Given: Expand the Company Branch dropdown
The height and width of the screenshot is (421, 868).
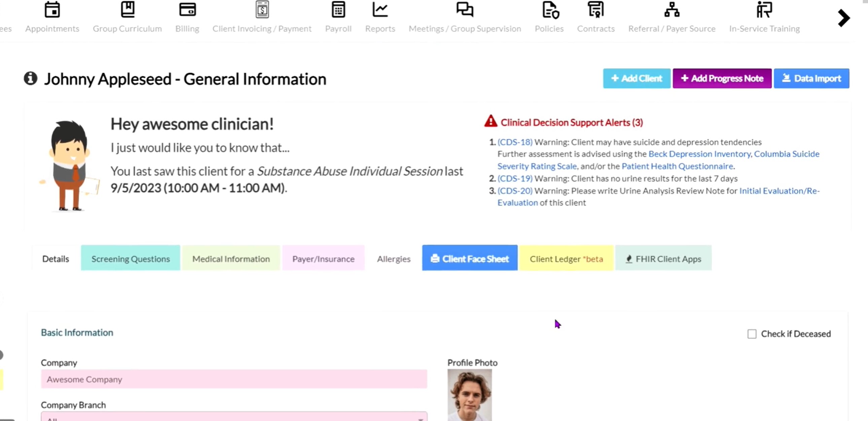Looking at the screenshot, I should (x=234, y=417).
